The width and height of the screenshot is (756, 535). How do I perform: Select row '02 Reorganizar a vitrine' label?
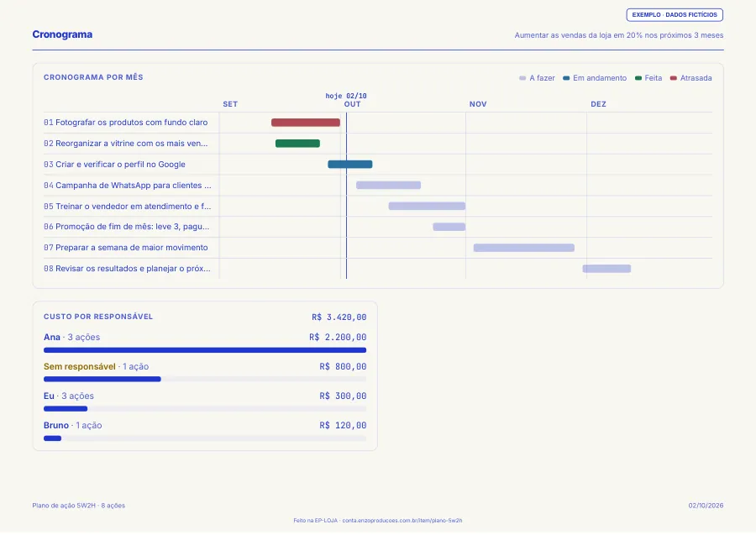click(126, 143)
